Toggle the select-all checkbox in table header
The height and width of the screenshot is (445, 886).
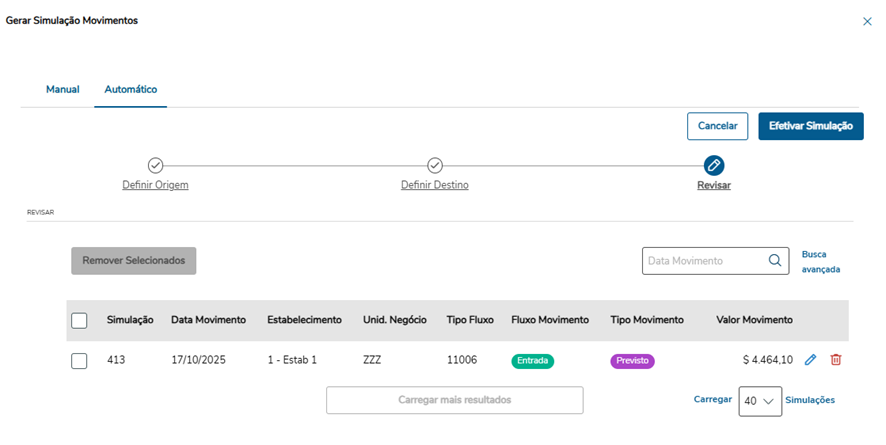(x=80, y=320)
